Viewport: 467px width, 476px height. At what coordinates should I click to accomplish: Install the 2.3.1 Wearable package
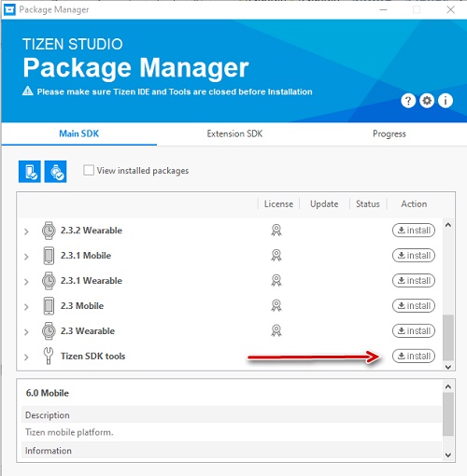(414, 280)
